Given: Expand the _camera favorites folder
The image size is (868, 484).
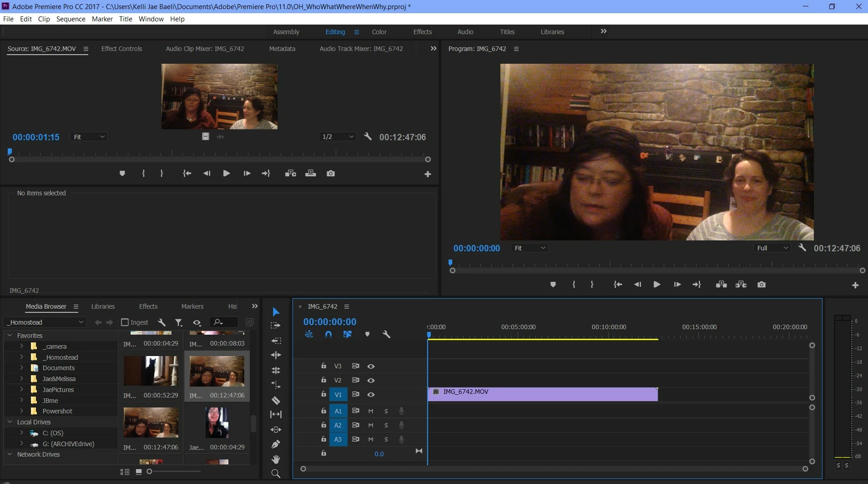Looking at the screenshot, I should pyautogui.click(x=21, y=346).
